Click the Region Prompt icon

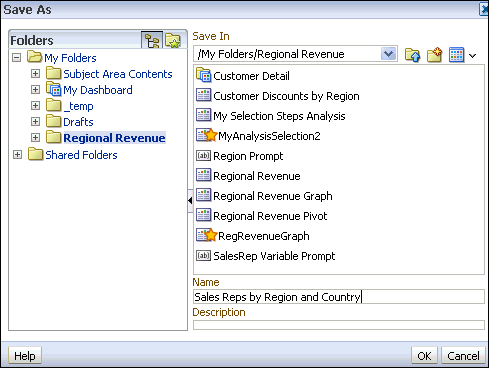tap(203, 155)
